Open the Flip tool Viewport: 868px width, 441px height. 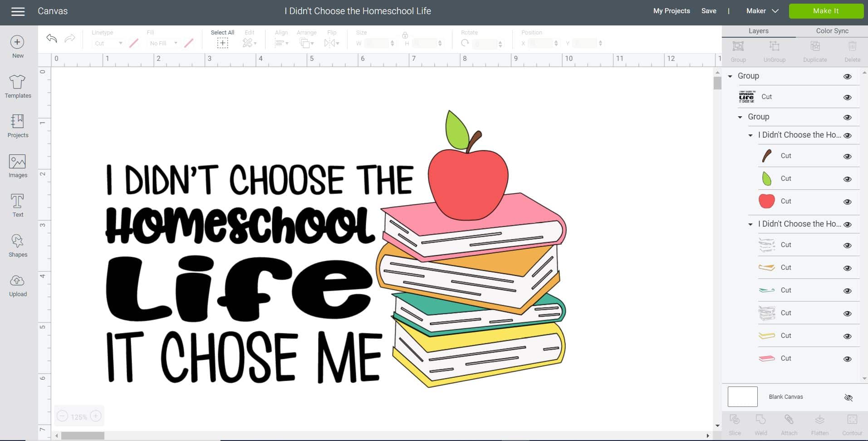tap(332, 43)
